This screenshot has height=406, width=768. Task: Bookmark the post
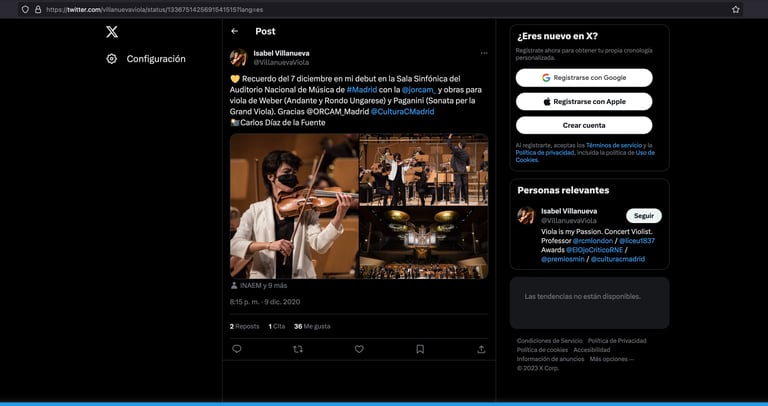point(420,349)
